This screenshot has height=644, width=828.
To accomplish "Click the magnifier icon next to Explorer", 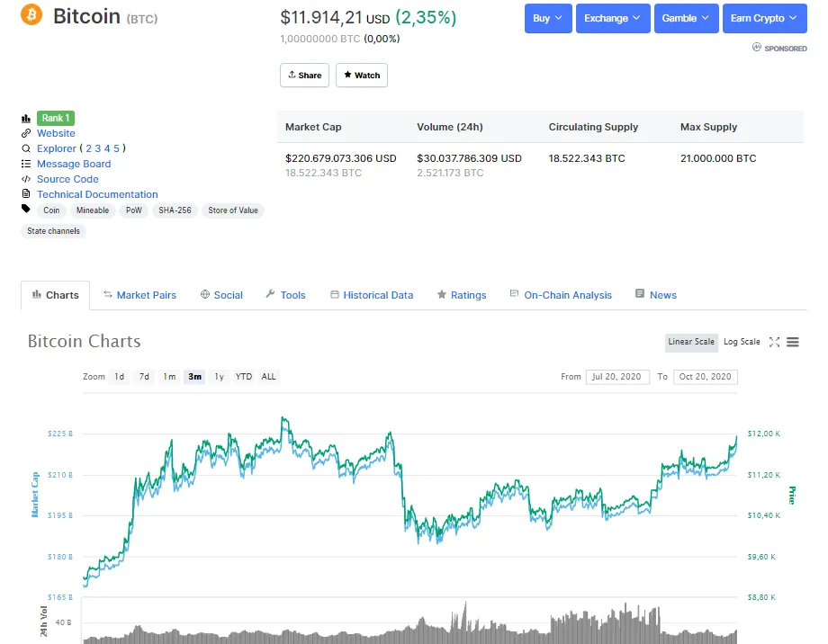I will tap(26, 148).
